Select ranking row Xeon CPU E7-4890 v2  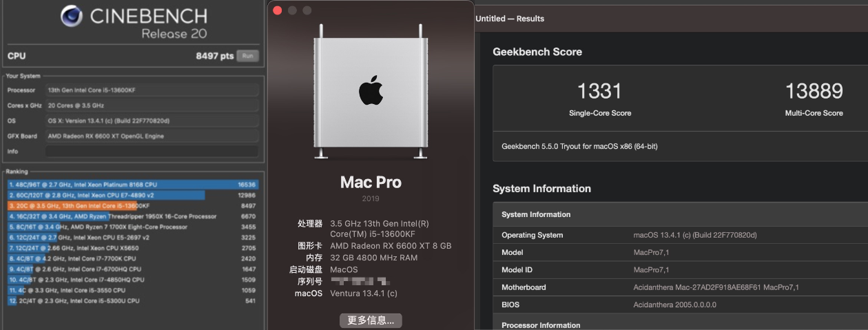(x=133, y=196)
